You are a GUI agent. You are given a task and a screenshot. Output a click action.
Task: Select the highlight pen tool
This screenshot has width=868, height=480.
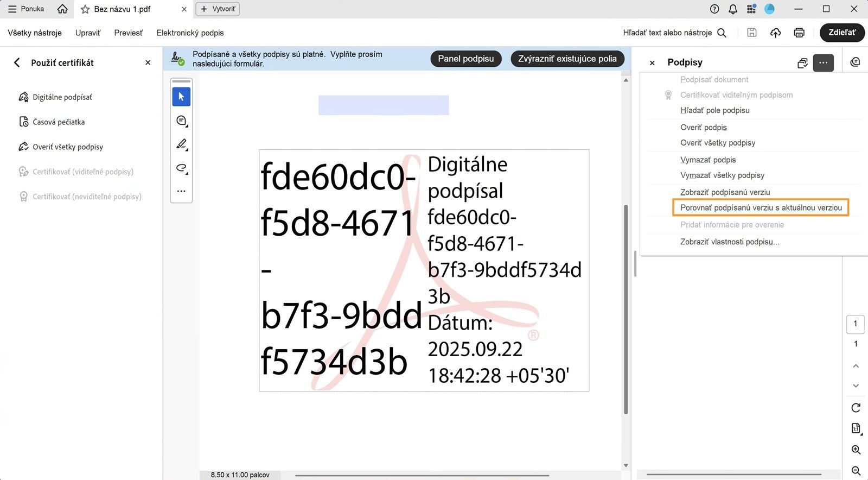[x=181, y=144]
